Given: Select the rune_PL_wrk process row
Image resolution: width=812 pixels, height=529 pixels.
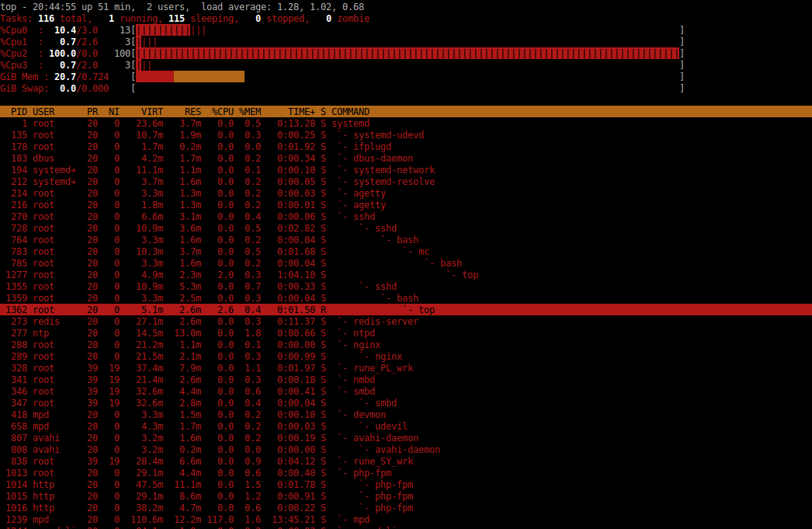Looking at the screenshot, I should [406, 368].
